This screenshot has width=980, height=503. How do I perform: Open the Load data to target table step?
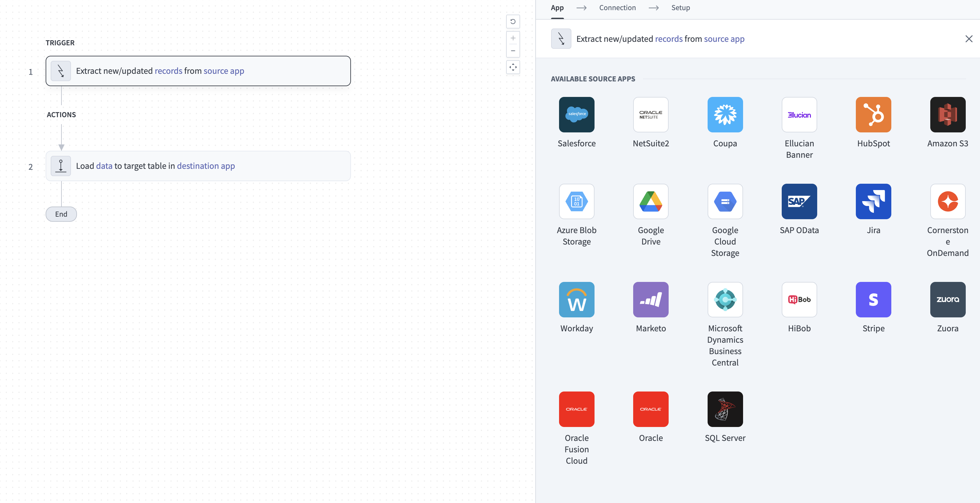click(x=198, y=166)
